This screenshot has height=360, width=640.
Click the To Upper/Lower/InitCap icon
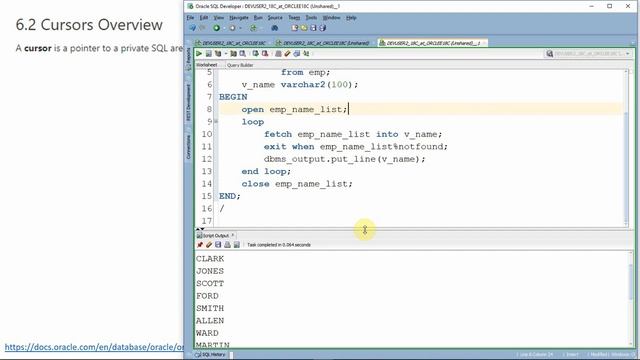[x=306, y=53]
